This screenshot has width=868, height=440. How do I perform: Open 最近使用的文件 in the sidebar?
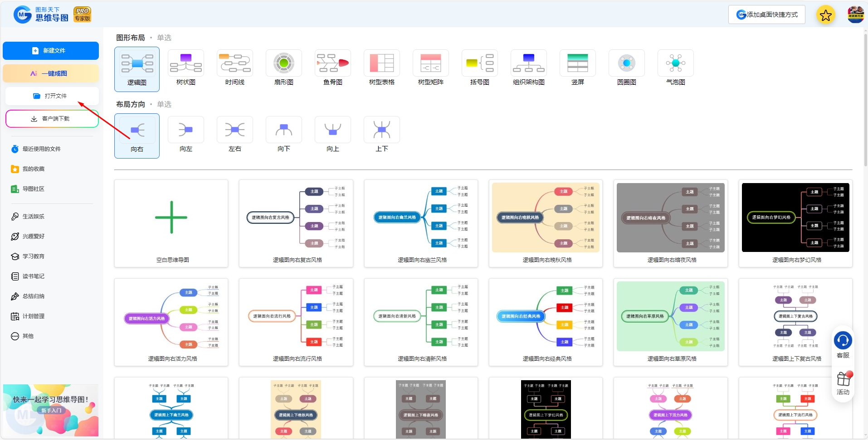pyautogui.click(x=41, y=149)
